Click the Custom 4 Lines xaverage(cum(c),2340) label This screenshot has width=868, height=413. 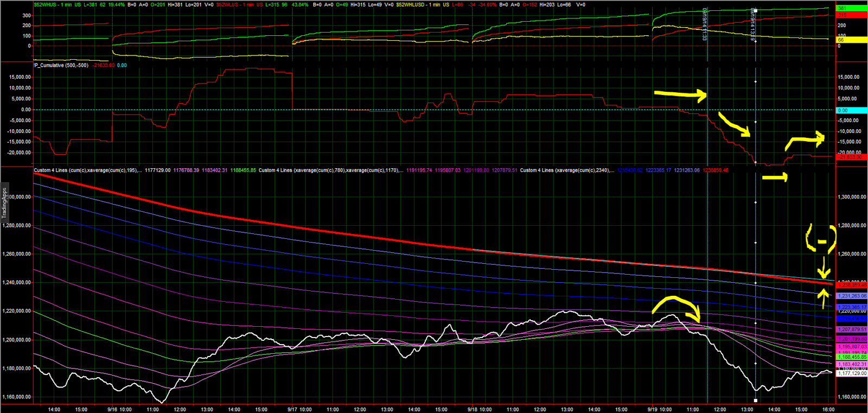pos(566,170)
